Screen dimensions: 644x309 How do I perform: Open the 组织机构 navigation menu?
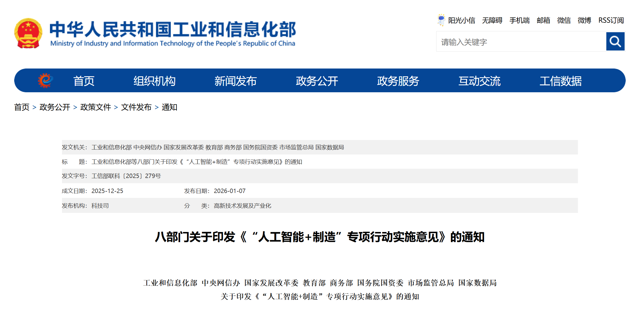(154, 81)
